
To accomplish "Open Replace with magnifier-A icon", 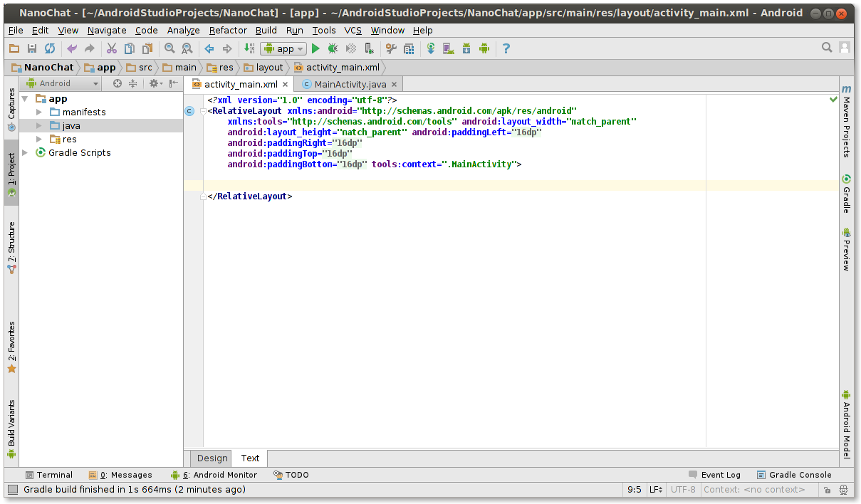I will (187, 48).
